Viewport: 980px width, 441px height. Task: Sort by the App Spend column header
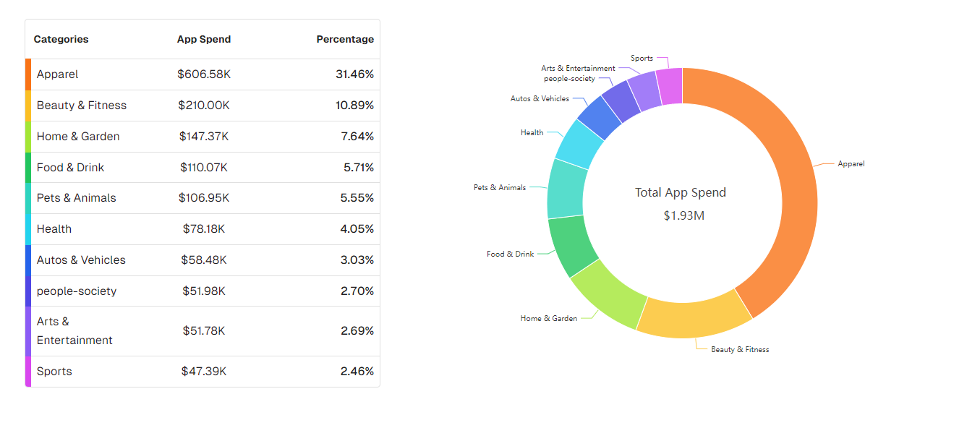[204, 39]
